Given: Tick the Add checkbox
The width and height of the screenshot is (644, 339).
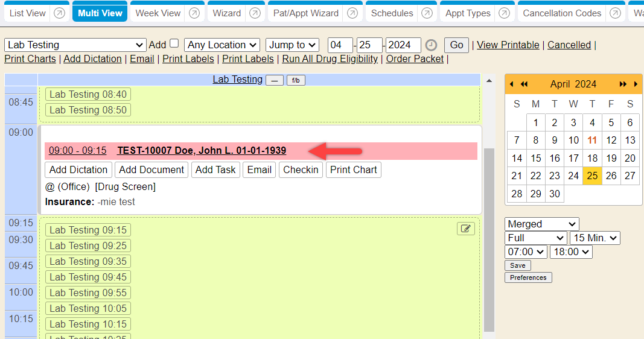Looking at the screenshot, I should coord(174,43).
